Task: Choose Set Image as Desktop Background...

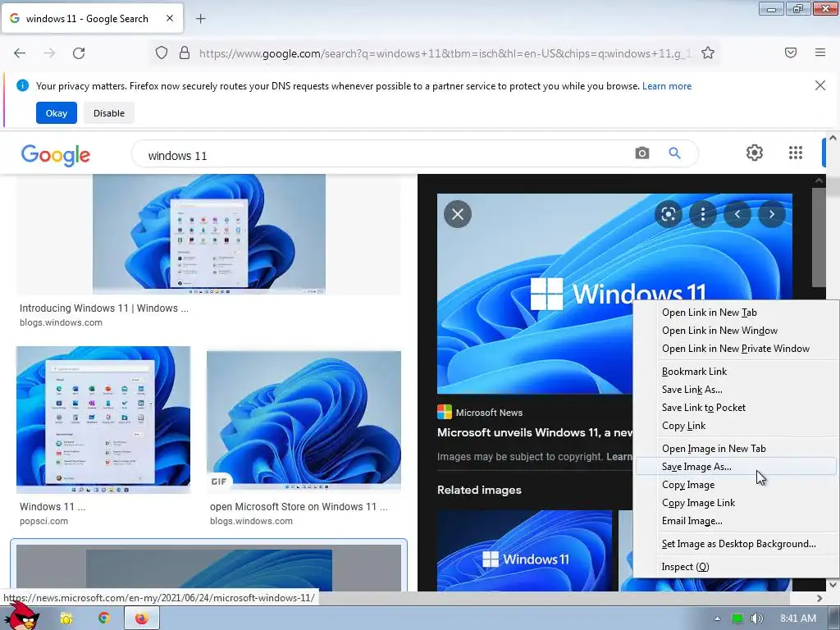Action: (x=736, y=544)
